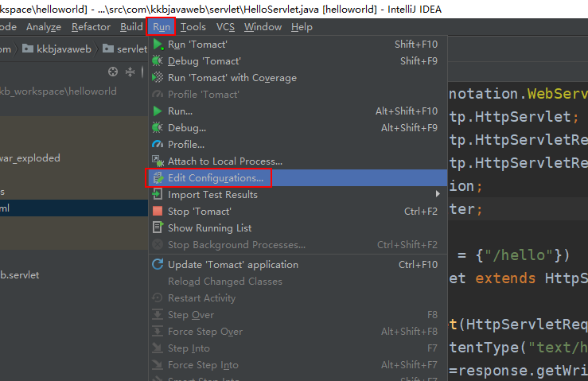
Task: Click servlet in the breadcrumb
Action: tap(132, 49)
